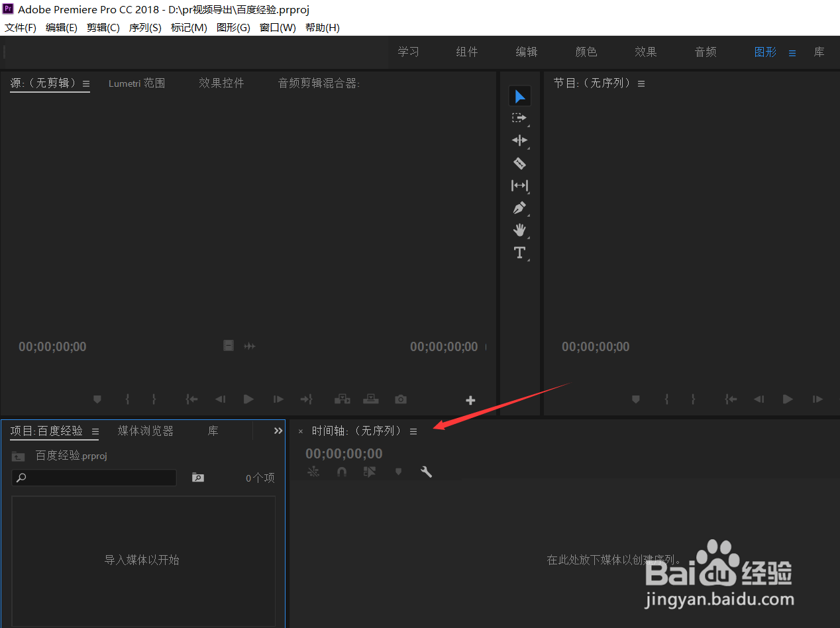
Task: Toggle timeline Snap magnet
Action: (x=342, y=472)
